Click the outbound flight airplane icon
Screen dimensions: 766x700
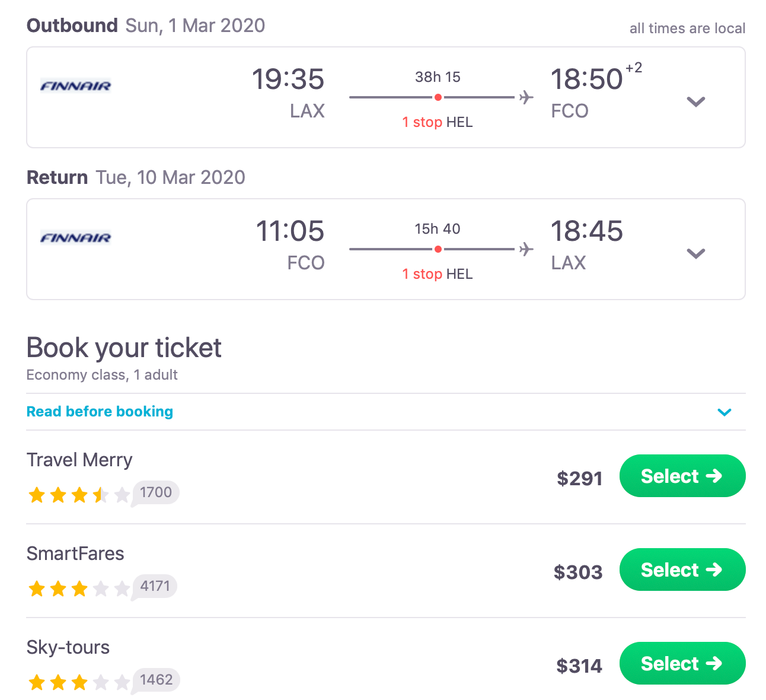pos(526,97)
